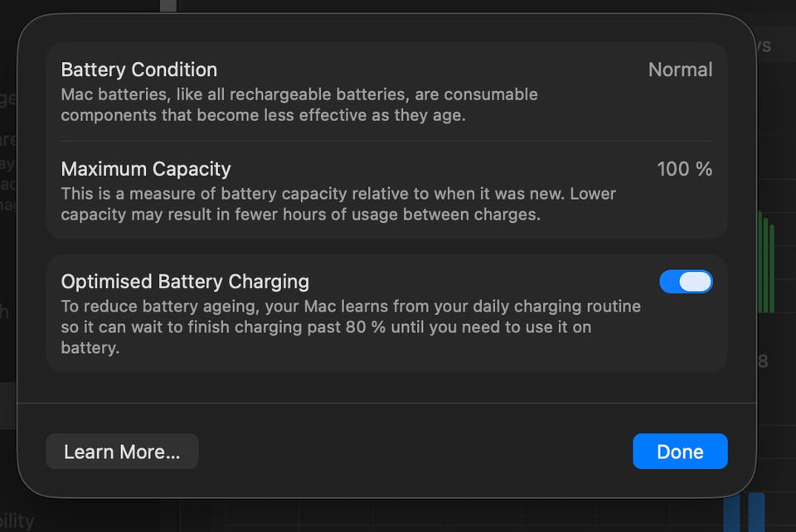796x532 pixels.
Task: Click the 100 % maximum capacity value
Action: [x=684, y=169]
